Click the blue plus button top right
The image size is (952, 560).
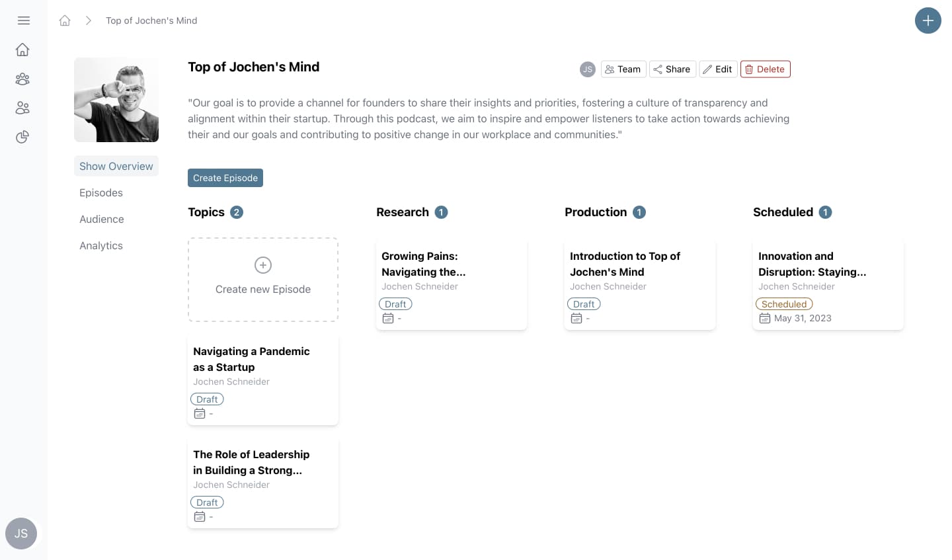click(928, 20)
